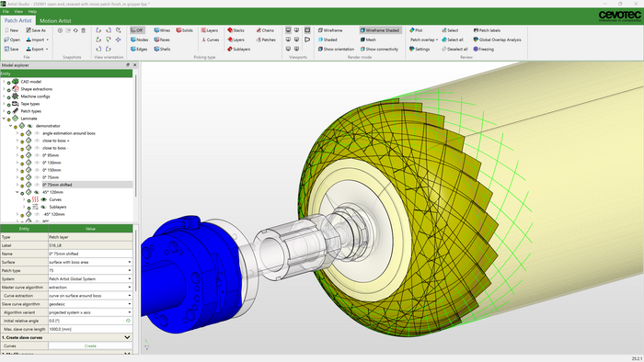Viewport: 644px width, 362px height.
Task: Click Initial relative angle field
Action: click(x=90, y=321)
